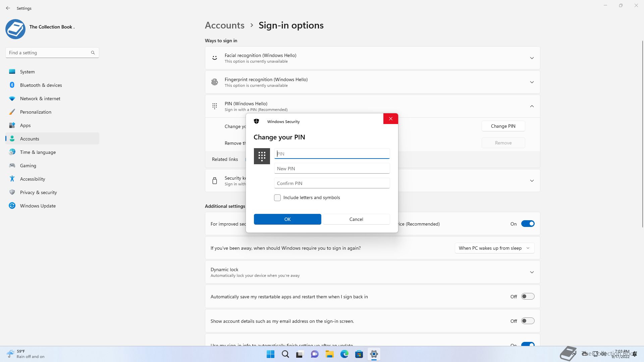The width and height of the screenshot is (644, 362).
Task: Click the Confirm PIN input field
Action: (332, 183)
